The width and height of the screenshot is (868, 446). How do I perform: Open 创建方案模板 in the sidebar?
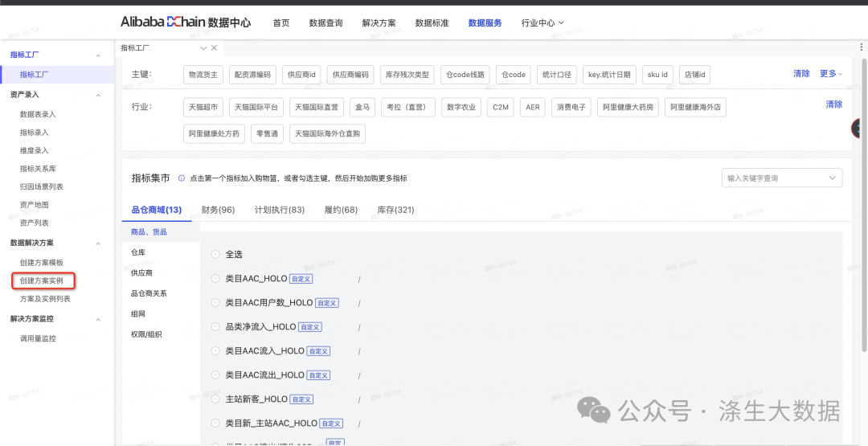tap(42, 263)
